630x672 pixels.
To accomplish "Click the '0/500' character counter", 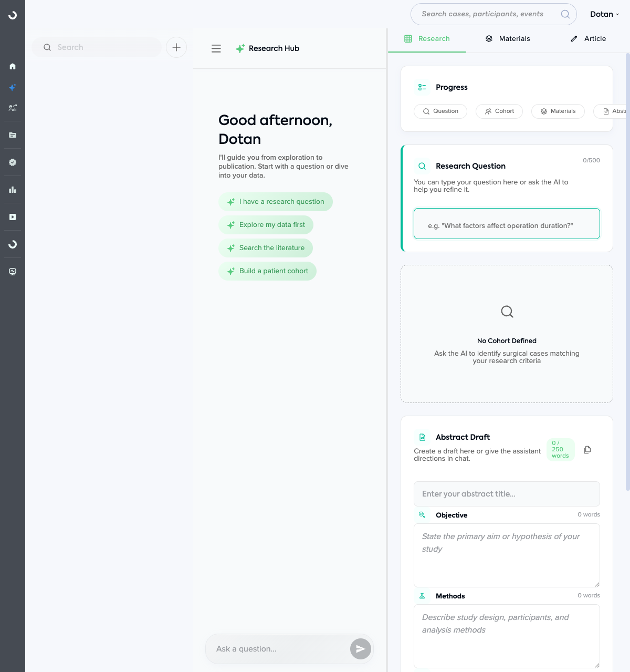I will (x=591, y=160).
